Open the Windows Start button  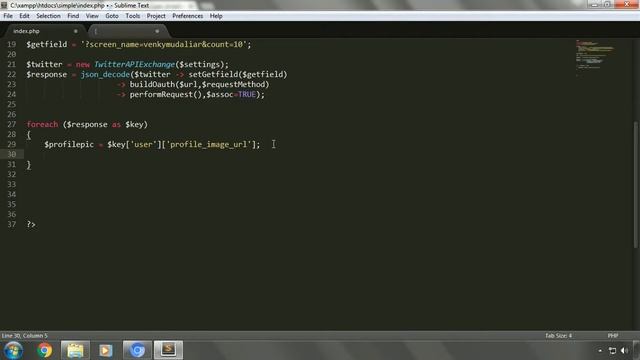(x=13, y=350)
